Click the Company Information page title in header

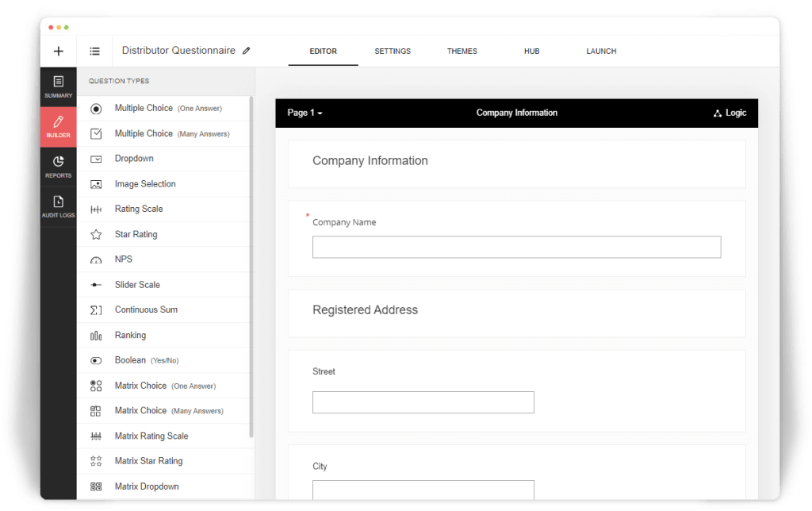point(517,113)
